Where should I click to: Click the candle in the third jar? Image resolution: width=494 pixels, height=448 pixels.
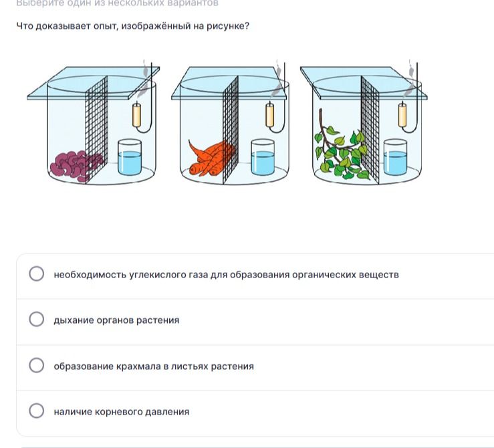tap(402, 114)
